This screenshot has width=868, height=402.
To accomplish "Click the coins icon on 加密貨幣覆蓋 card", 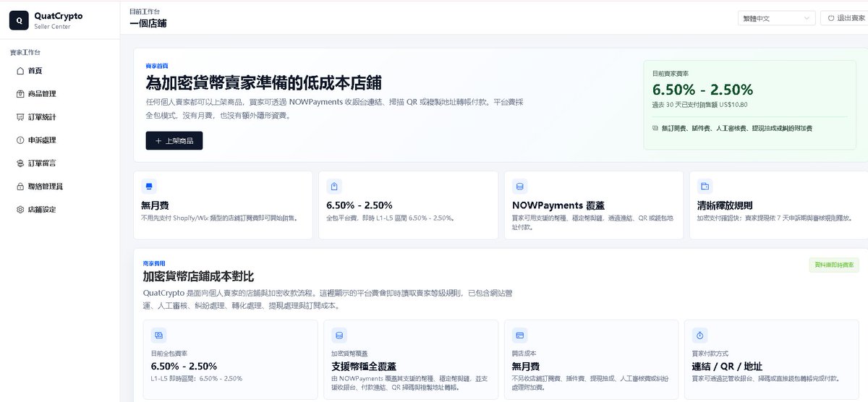I will [x=339, y=335].
